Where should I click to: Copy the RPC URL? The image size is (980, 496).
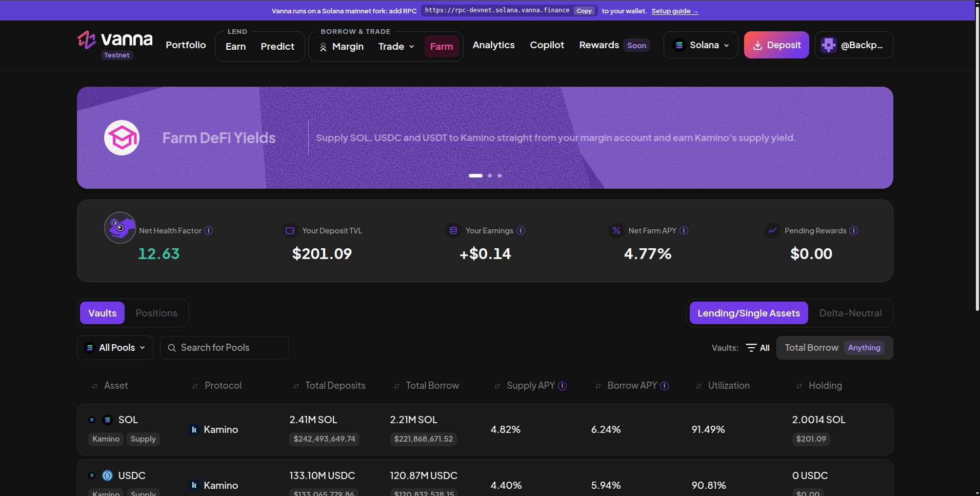[x=584, y=11]
